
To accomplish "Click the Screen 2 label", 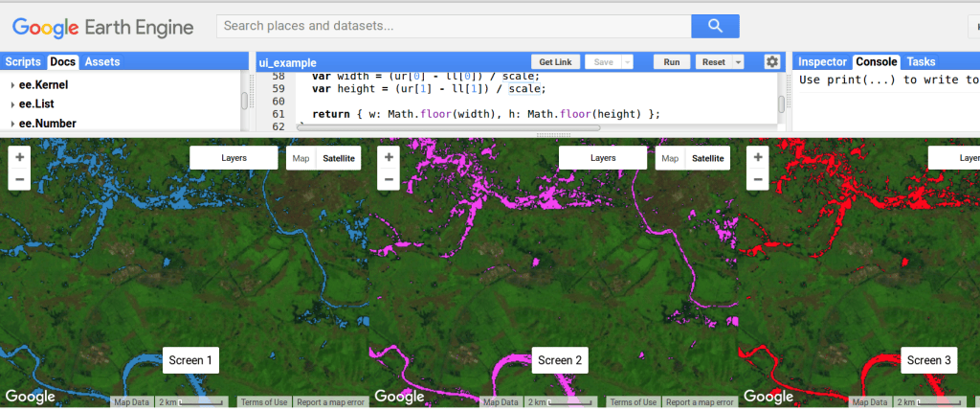I will 560,359.
